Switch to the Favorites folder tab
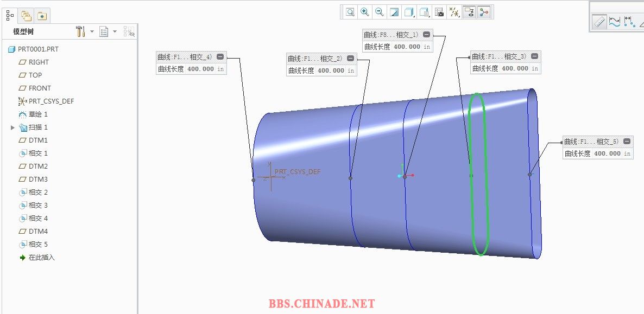 [x=42, y=16]
